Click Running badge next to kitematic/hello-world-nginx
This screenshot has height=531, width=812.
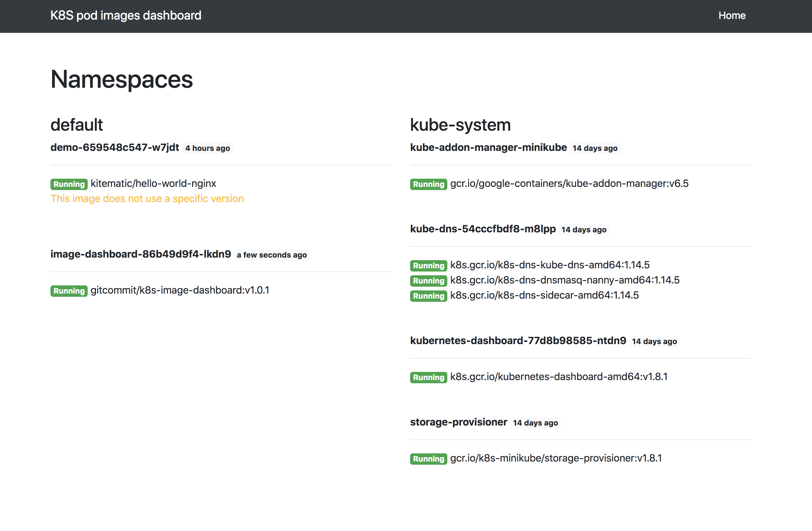(69, 184)
